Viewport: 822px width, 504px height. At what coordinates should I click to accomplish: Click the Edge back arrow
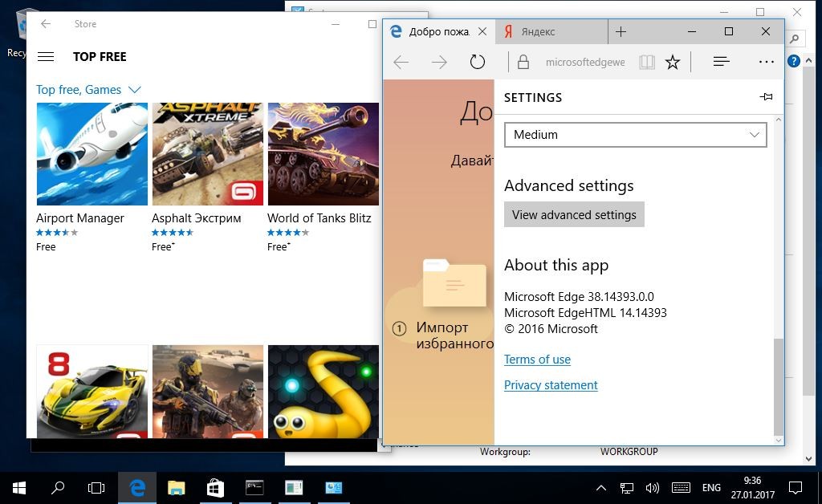(401, 63)
